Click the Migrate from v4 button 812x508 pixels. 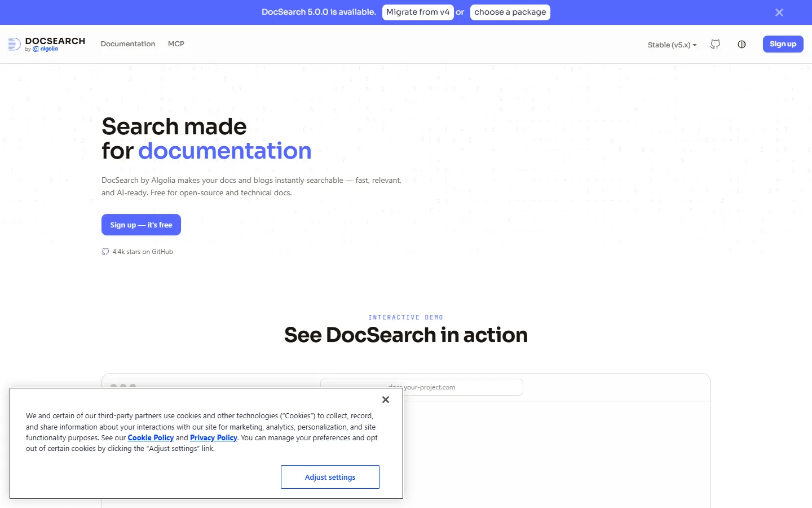418,12
